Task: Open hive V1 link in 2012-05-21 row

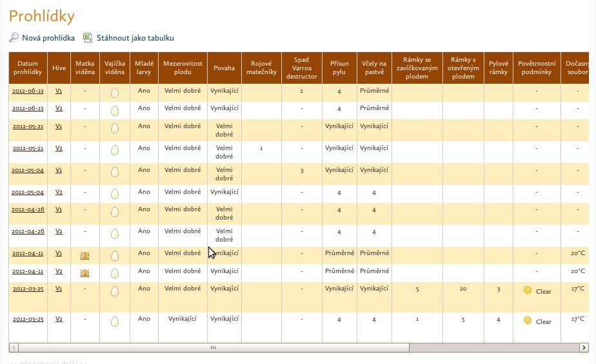Action: (59, 126)
